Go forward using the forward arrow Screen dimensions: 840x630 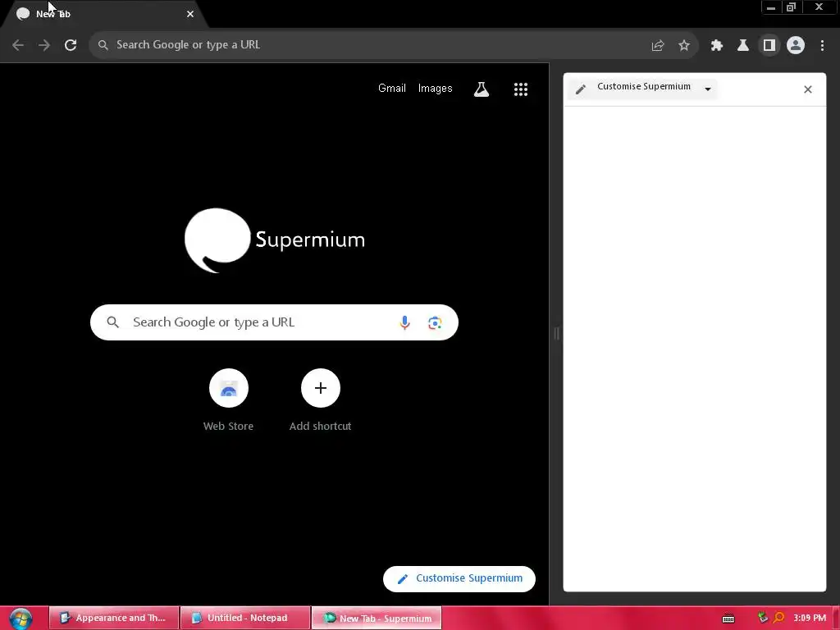point(44,45)
